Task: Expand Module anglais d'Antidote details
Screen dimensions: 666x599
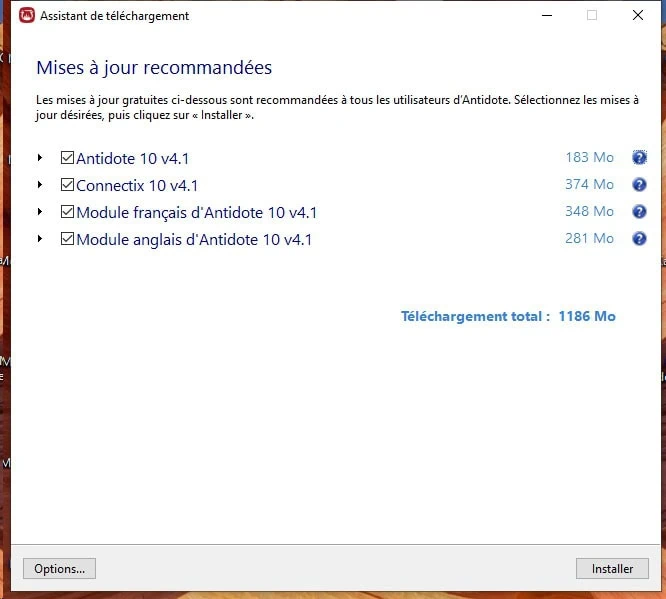Action: click(x=41, y=239)
